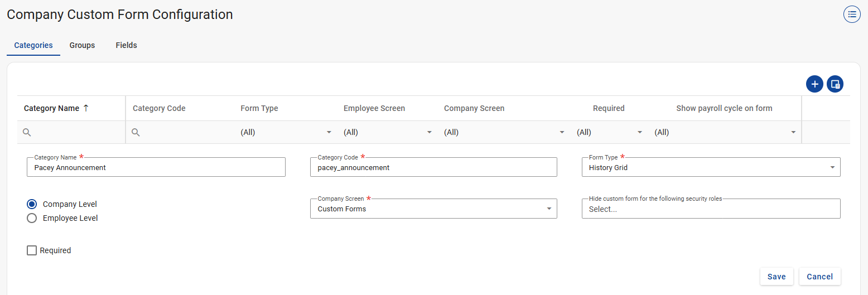
Task: Switch to the Fields tab
Action: pos(126,45)
